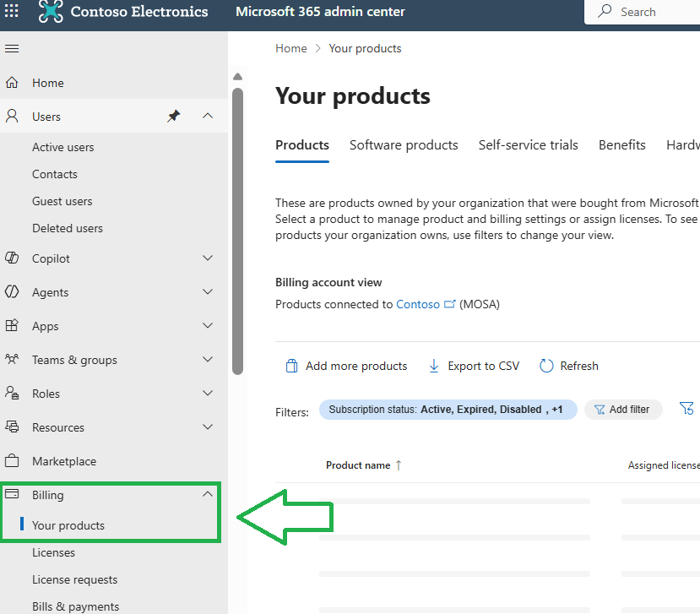
Task: Click the Billing card icon
Action: click(x=12, y=494)
